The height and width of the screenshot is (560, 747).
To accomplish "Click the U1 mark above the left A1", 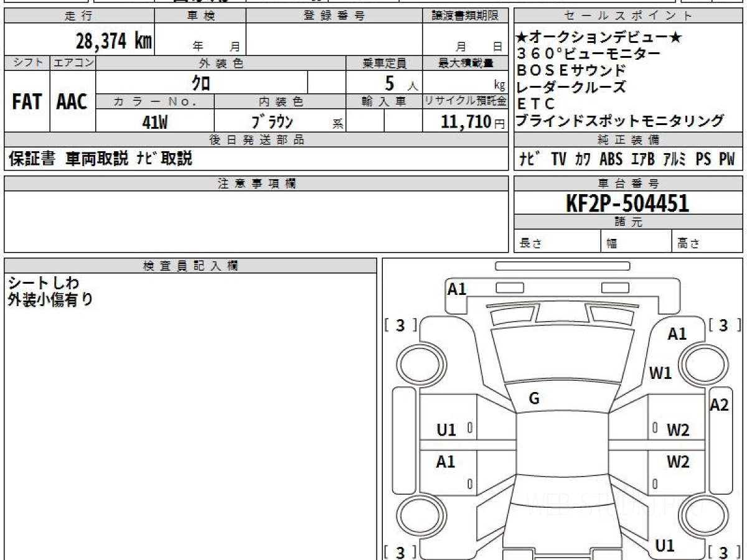I will [446, 429].
